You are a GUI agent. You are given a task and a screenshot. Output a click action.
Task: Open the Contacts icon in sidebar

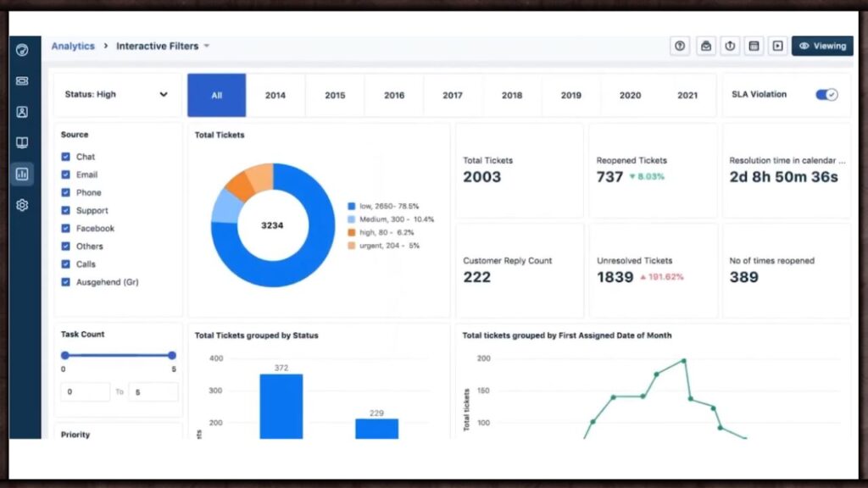22,113
